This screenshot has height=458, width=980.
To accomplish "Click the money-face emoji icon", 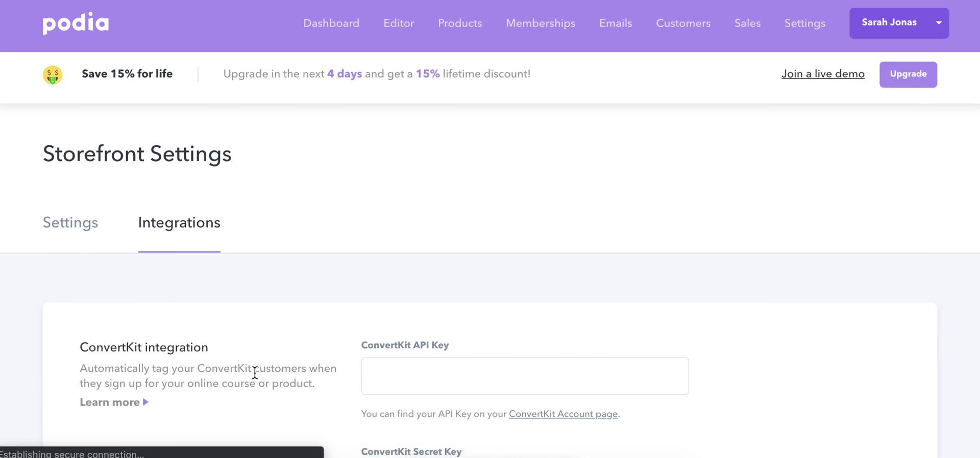I will tap(53, 74).
